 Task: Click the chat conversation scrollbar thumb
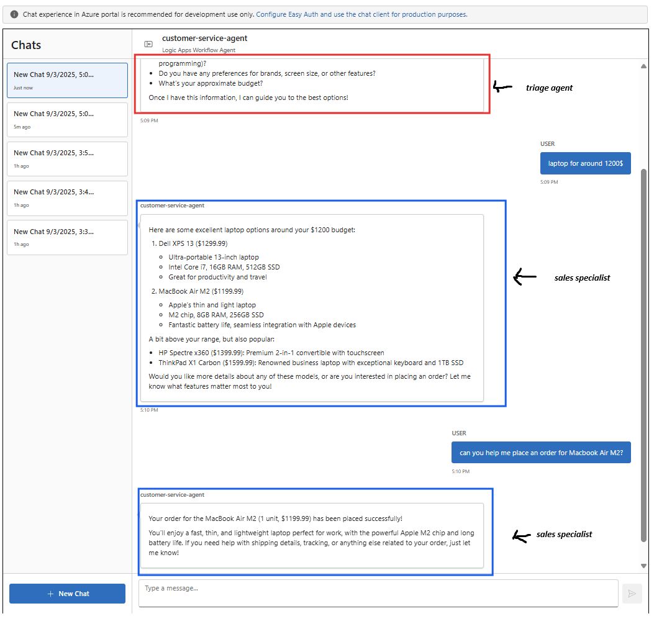coord(643,354)
